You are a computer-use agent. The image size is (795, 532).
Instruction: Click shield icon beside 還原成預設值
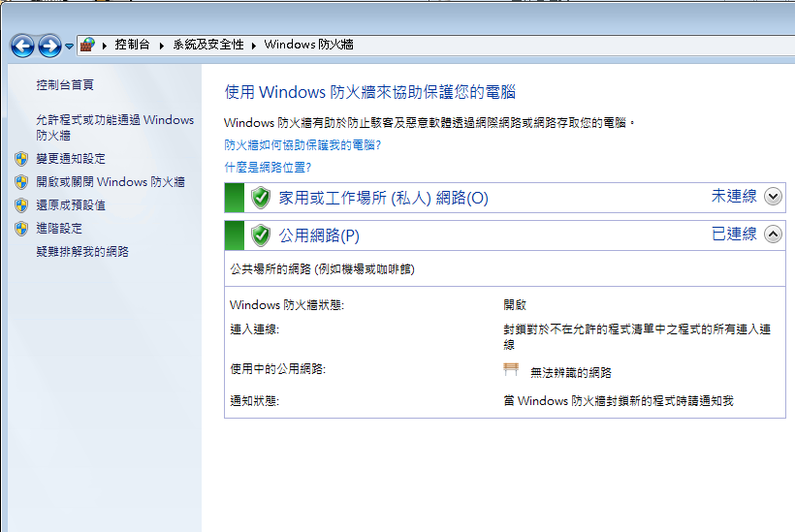(x=21, y=205)
